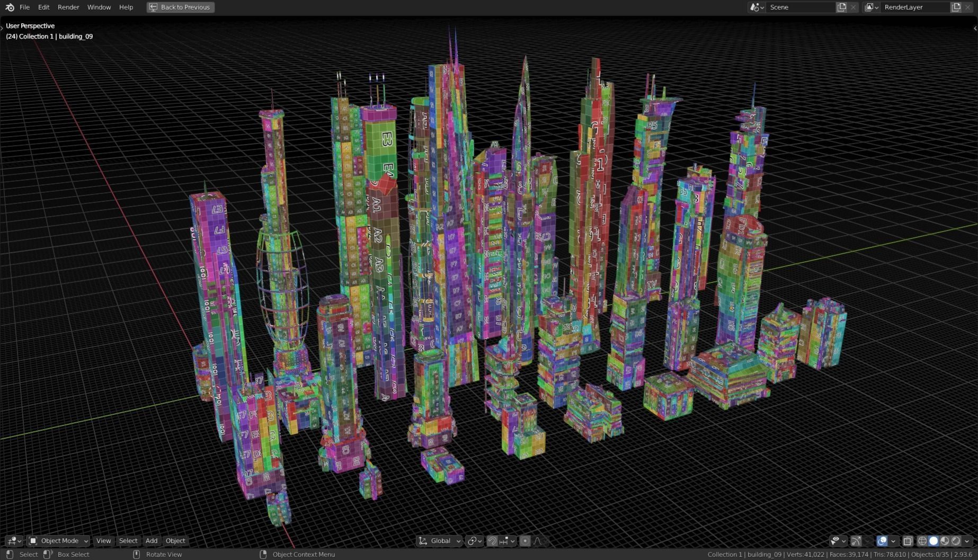Click the Select mouse hint icon
The image size is (978, 560).
(x=10, y=554)
